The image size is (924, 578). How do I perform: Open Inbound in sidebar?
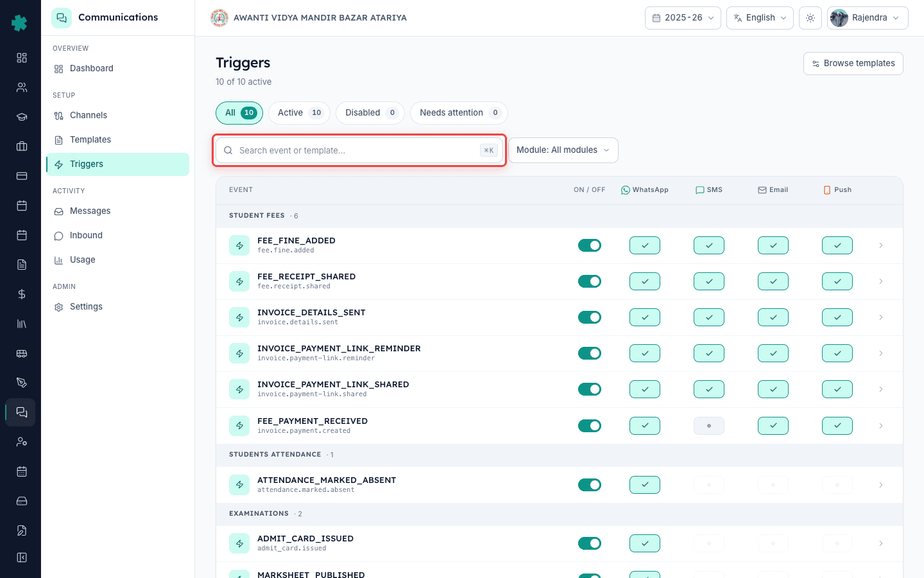point(117,236)
